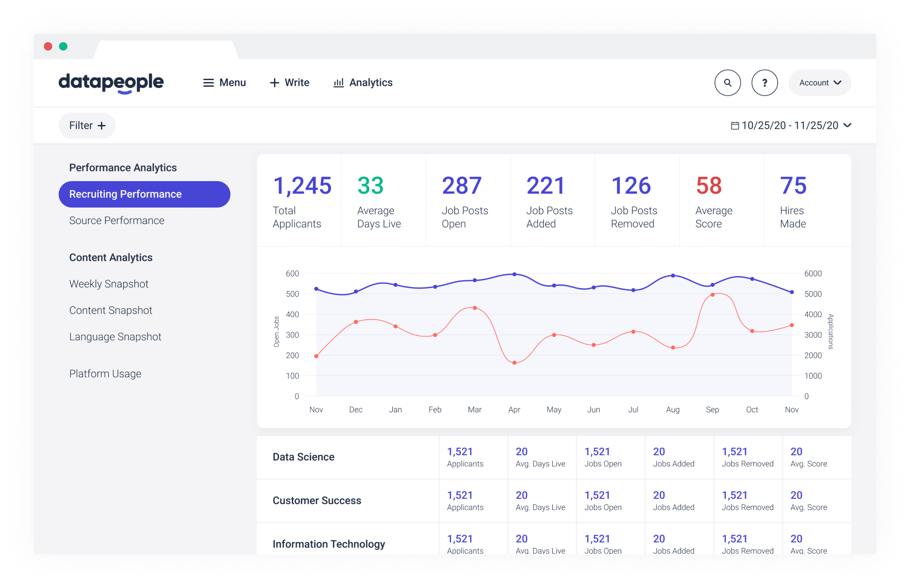
Task: Select Source Performance in the sidebar
Action: click(x=117, y=220)
